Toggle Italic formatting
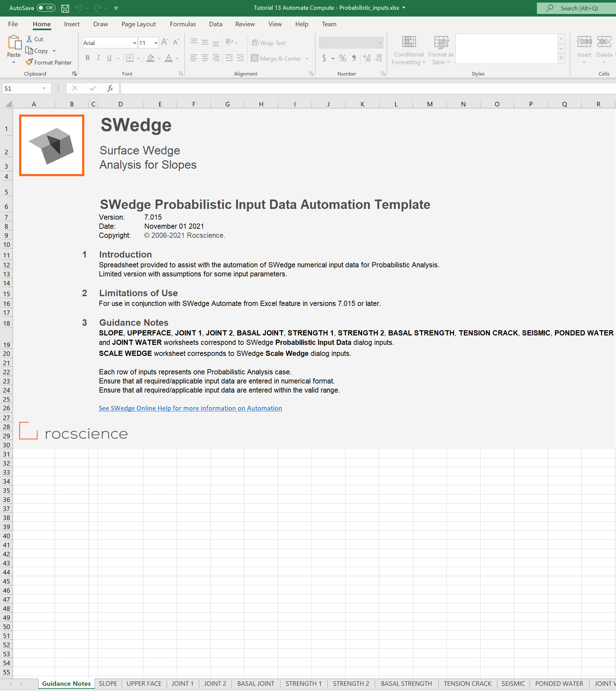The image size is (616, 691). [x=99, y=58]
